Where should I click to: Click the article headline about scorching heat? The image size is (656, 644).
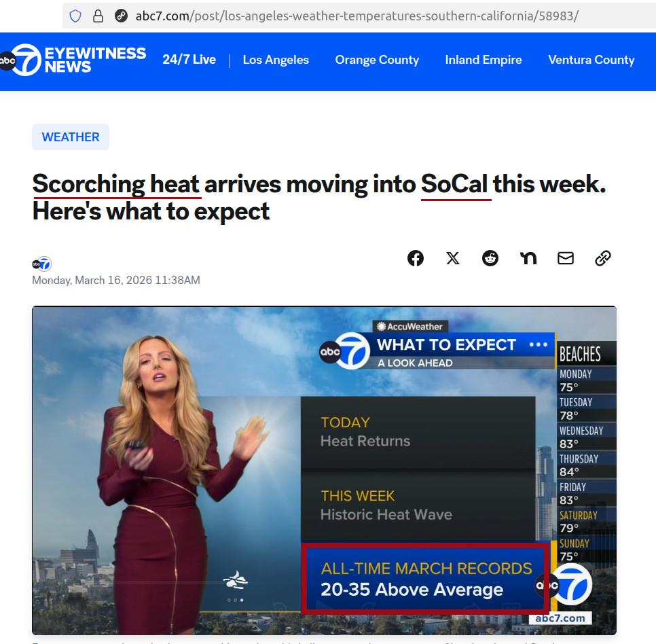pos(318,197)
